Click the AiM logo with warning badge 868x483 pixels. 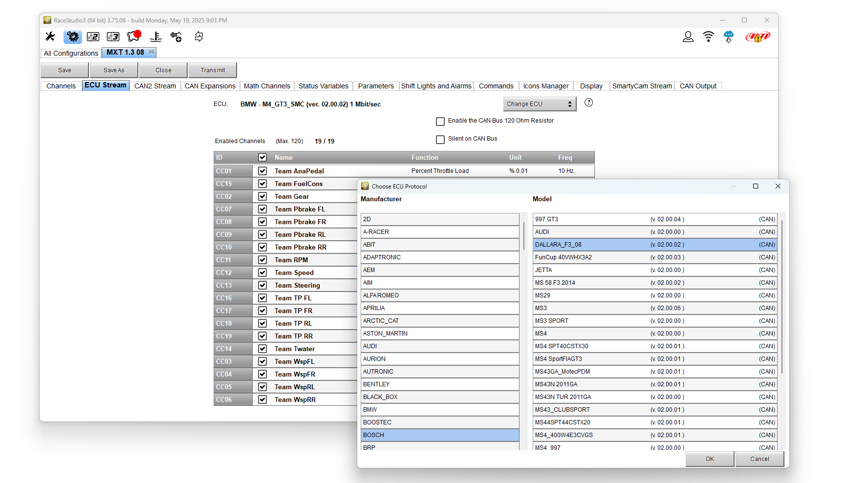758,37
